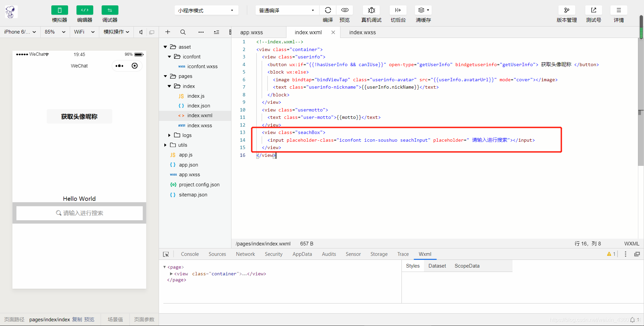Close the index.wxml tab
The width and height of the screenshot is (644, 326).
[333, 32]
